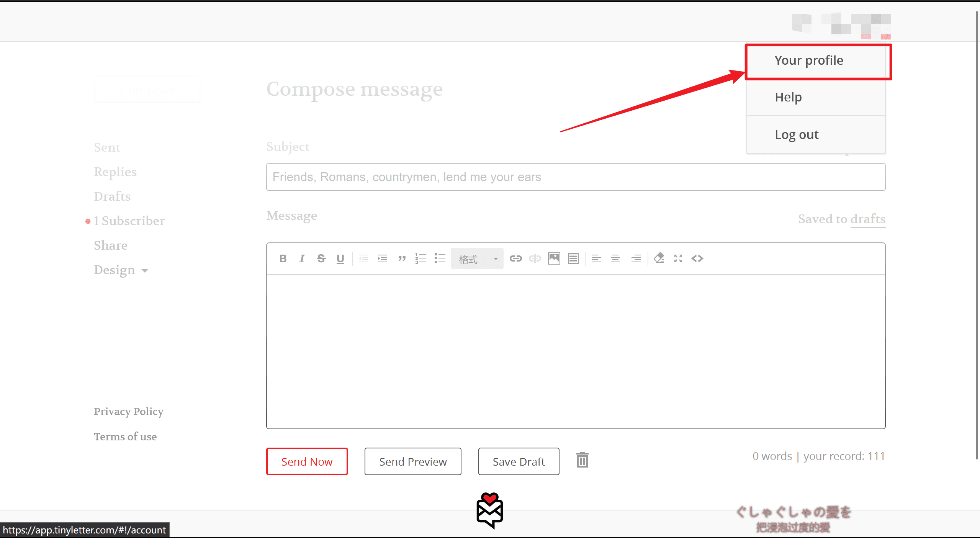980x538 pixels.
Task: Open the Privacy Policy link
Action: click(129, 412)
